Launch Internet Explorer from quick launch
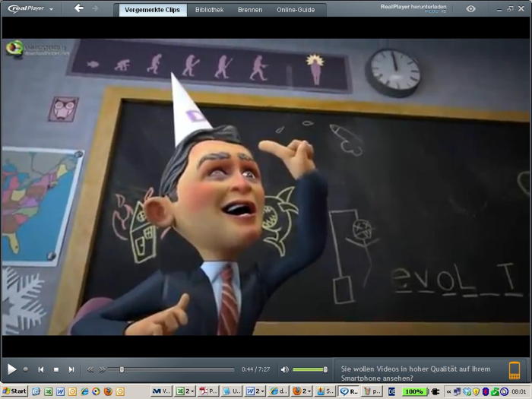 tap(84, 391)
